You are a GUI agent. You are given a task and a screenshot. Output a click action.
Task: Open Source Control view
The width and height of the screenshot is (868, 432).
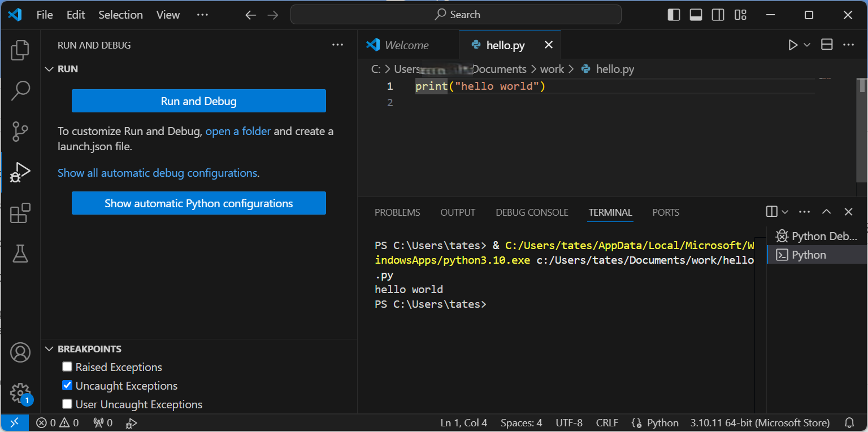[20, 132]
